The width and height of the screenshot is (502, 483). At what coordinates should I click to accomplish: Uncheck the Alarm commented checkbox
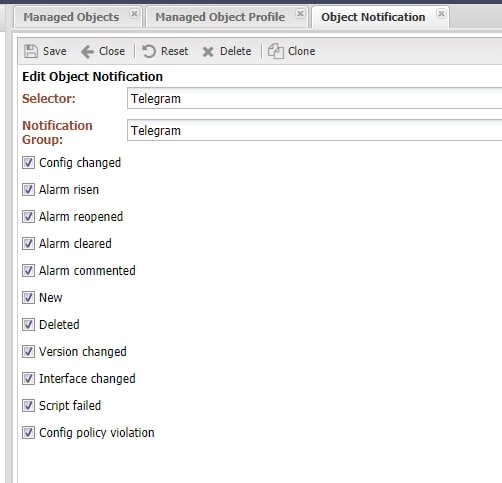click(x=28, y=271)
